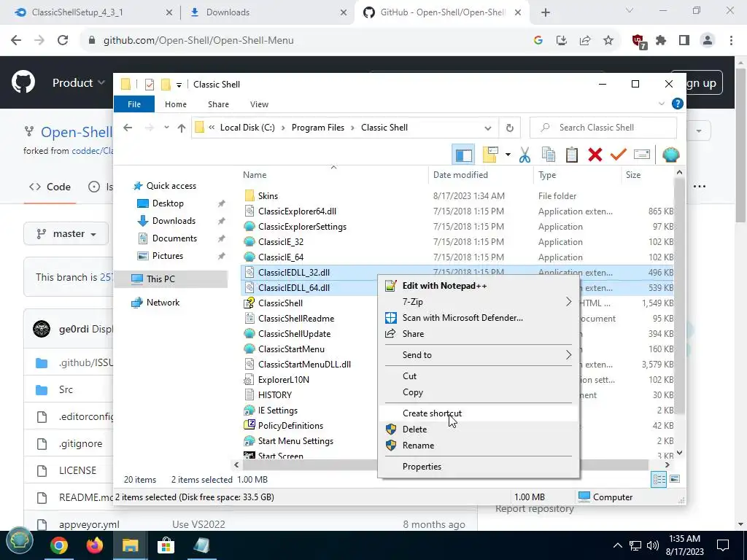Toggle the navigation pane toolbar icon
The image size is (747, 560).
463,155
